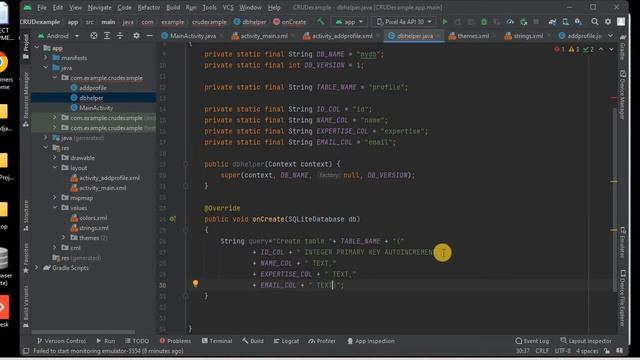
Task: Select addprofile class in project tree
Action: coord(93,88)
